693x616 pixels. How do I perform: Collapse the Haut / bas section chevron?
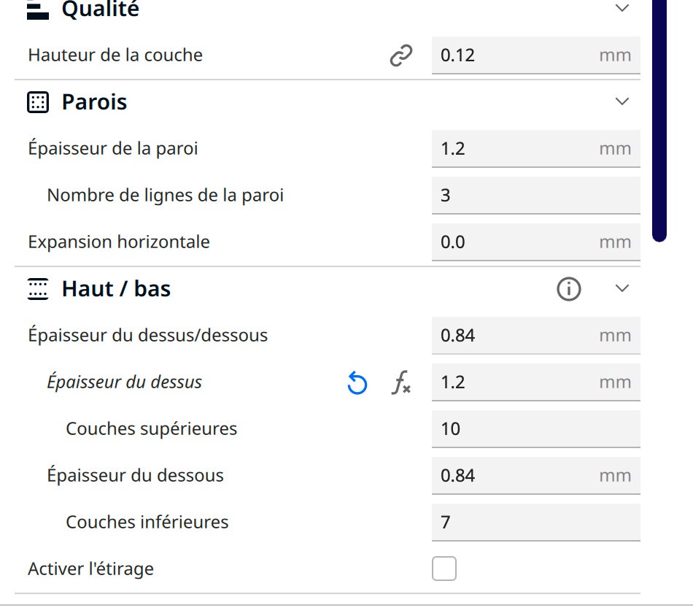pos(622,288)
